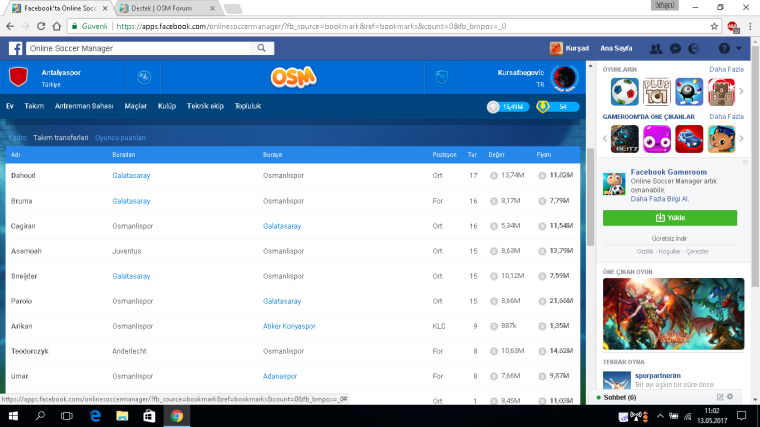Open the Maçlar menu
The width and height of the screenshot is (760, 427).
[135, 106]
